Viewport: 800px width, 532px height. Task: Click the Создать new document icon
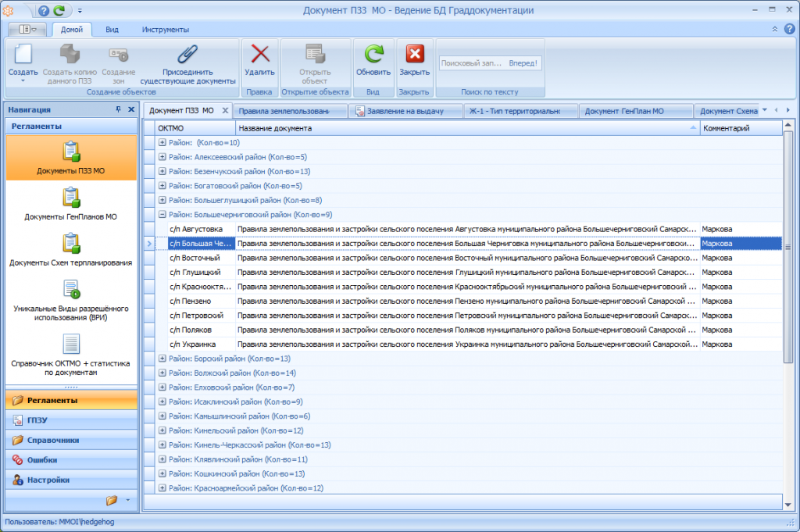(x=23, y=54)
